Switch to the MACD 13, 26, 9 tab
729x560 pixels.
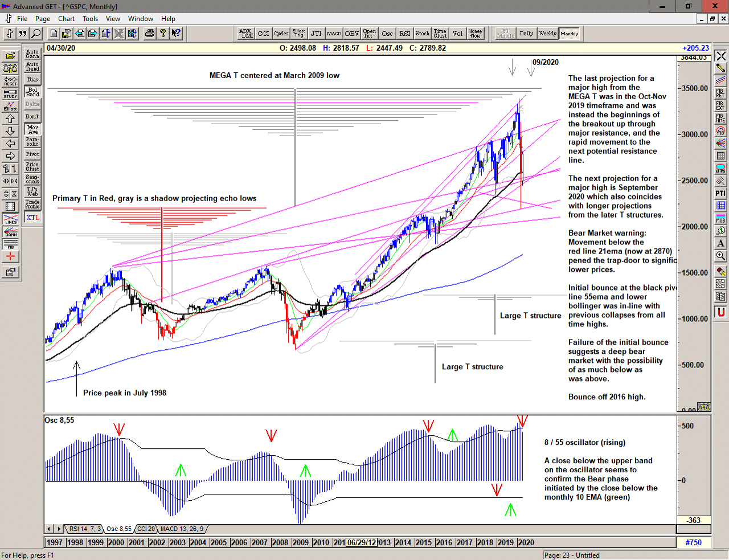point(182,529)
